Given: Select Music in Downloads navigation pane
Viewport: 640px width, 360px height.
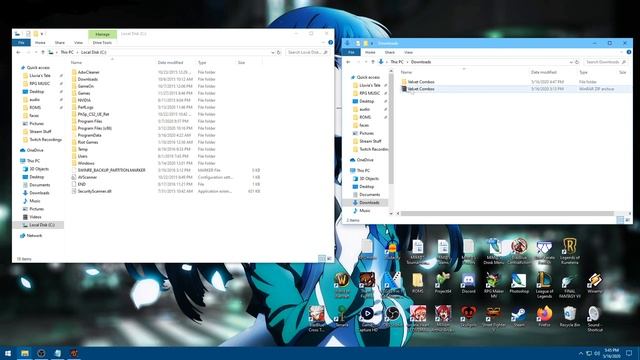Looking at the screenshot, I should click(364, 211).
